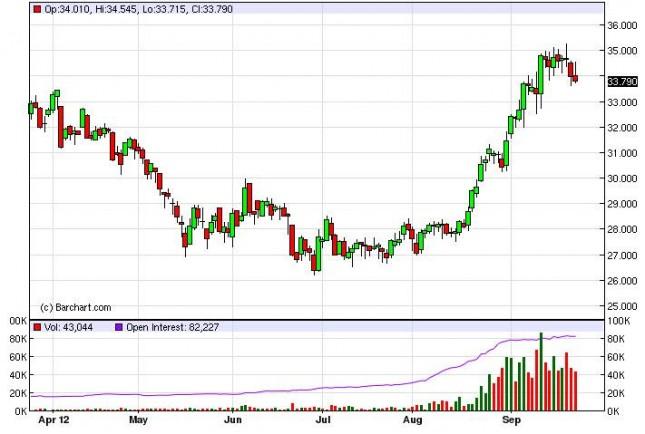
Task: Click the Aug date axis label
Action: [413, 420]
